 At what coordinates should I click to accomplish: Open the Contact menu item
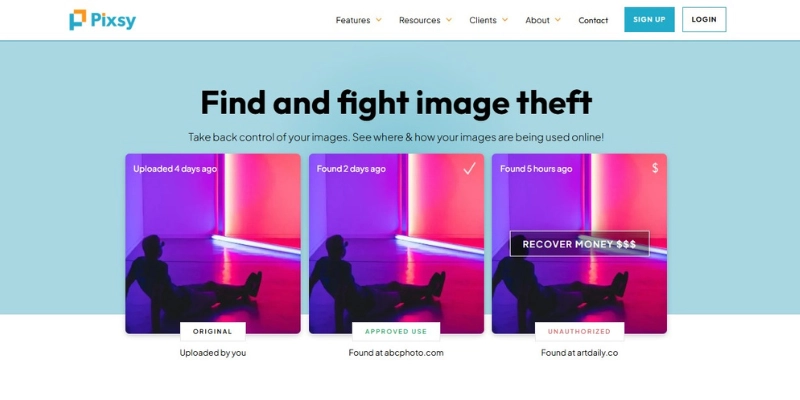tap(593, 20)
